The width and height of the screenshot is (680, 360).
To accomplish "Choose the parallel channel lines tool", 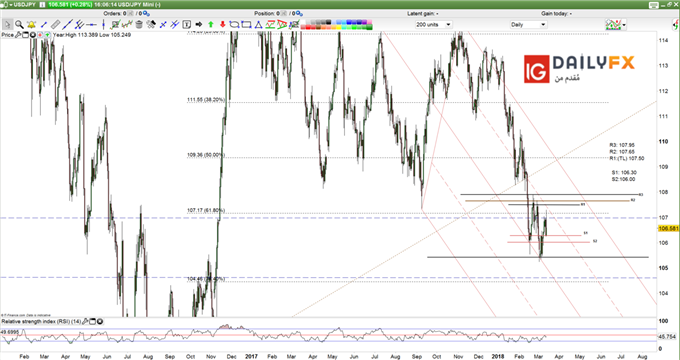I will point(79,24).
